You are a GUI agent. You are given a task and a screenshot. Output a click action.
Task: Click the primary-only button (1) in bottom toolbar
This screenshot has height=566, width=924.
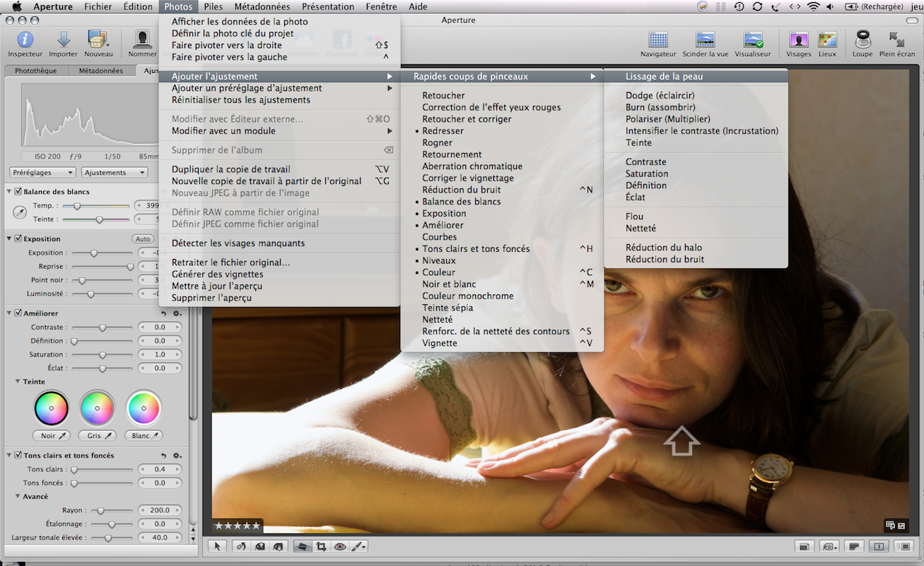click(x=879, y=546)
